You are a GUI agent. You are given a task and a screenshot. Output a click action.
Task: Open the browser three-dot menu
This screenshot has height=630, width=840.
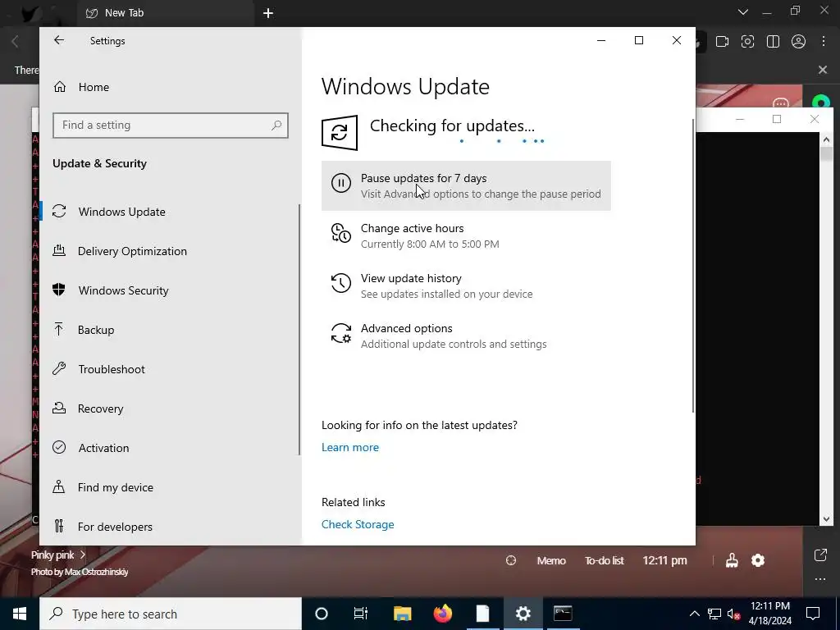coord(824,41)
